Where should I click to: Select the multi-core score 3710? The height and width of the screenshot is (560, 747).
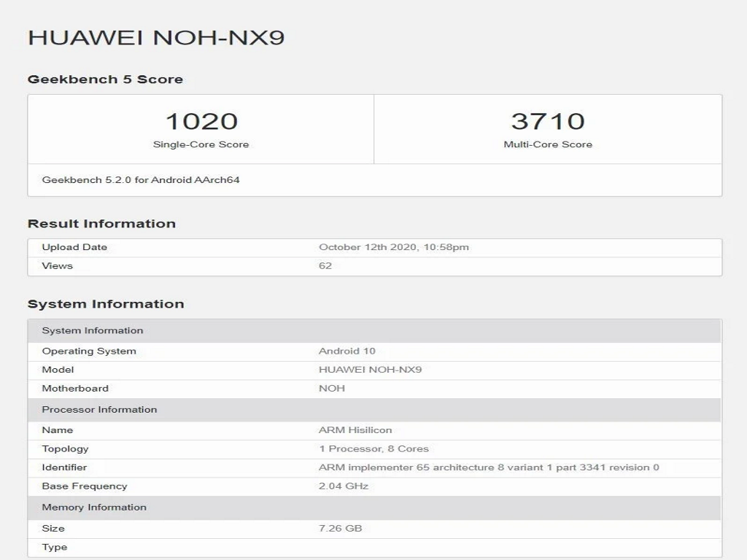pos(548,121)
